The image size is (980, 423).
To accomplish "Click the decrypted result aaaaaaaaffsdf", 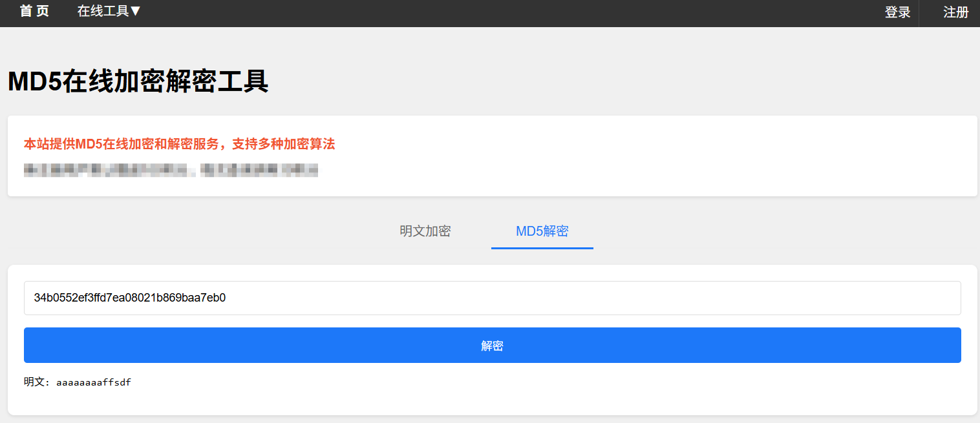I will tap(94, 382).
